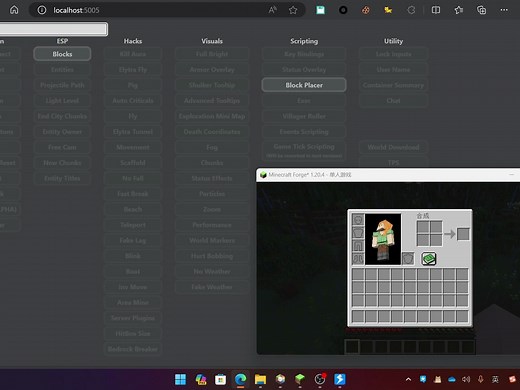Click the No Weather button
The image size is (520, 390).
pyautogui.click(x=212, y=271)
